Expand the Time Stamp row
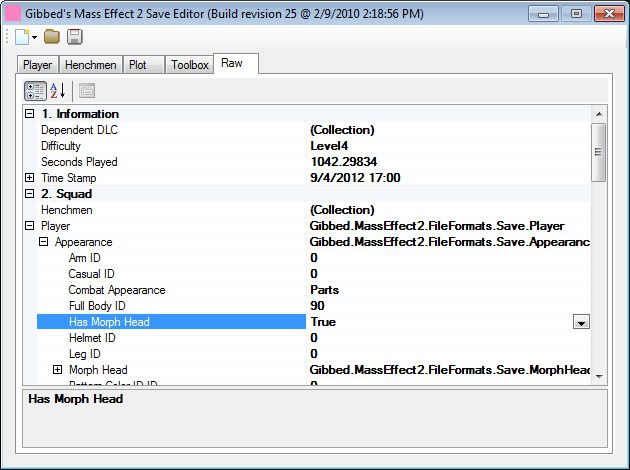The width and height of the screenshot is (630, 470). [29, 178]
